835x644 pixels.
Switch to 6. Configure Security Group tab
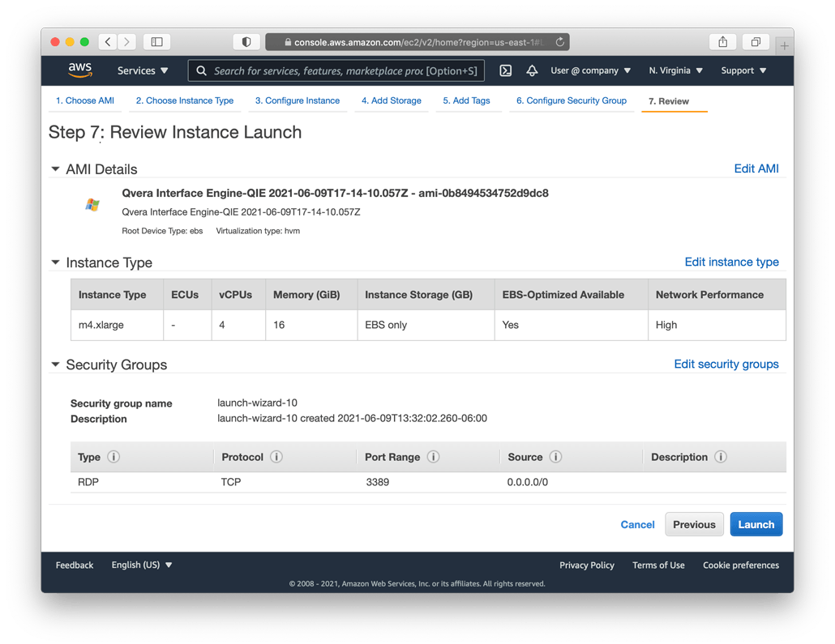(571, 100)
